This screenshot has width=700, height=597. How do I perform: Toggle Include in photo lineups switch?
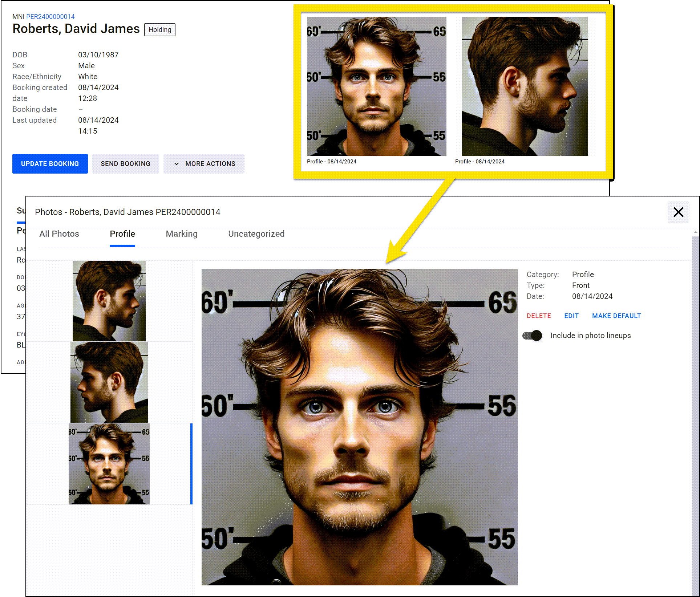pos(532,336)
